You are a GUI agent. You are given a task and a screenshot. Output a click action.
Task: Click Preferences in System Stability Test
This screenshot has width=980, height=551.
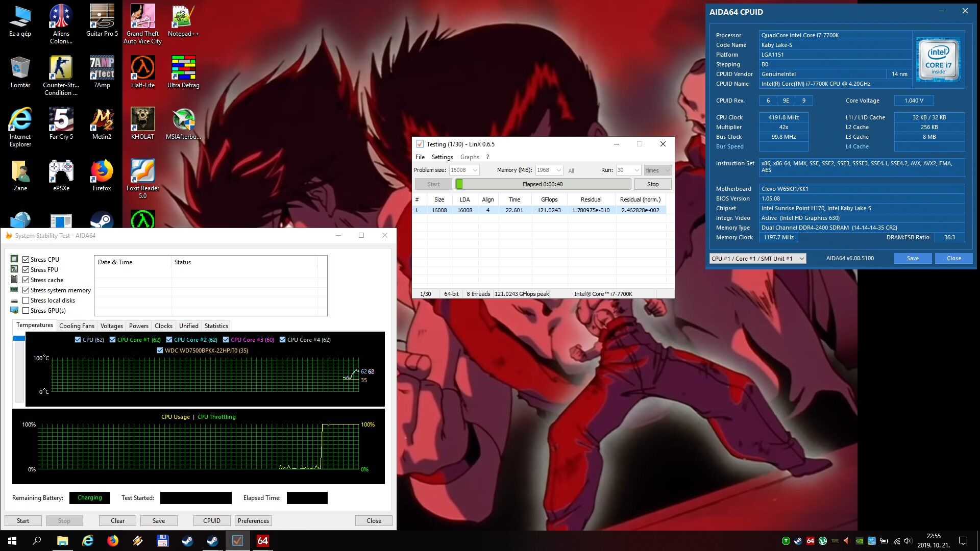pyautogui.click(x=253, y=521)
